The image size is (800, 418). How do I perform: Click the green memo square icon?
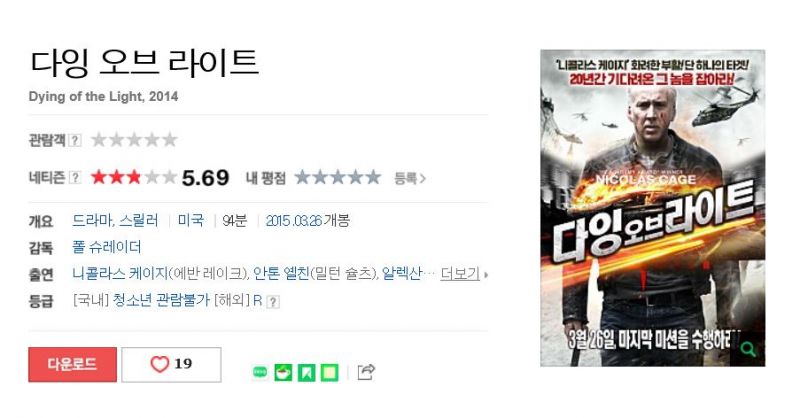330,373
